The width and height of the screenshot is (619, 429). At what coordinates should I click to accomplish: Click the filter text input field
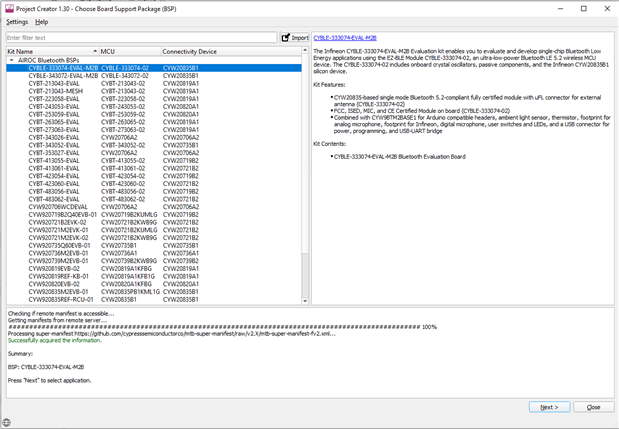142,37
